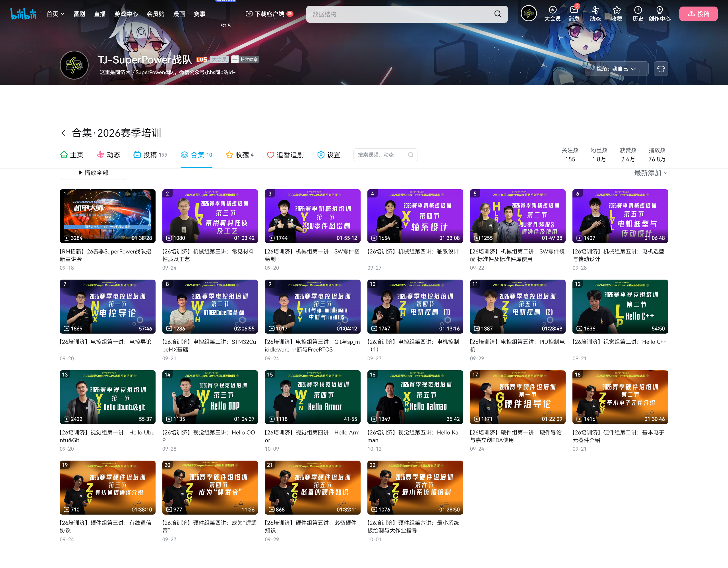Open 消息 messages icon
This screenshot has height=568, width=728.
(574, 14)
